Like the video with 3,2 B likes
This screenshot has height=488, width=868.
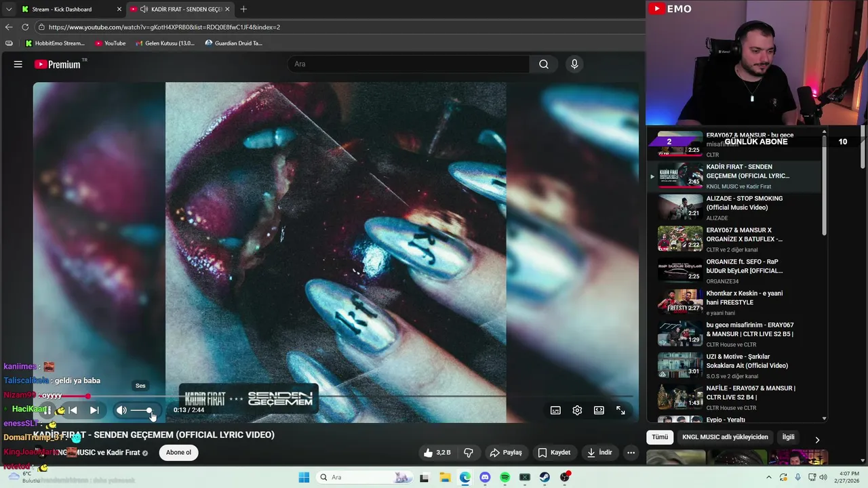pos(437,453)
